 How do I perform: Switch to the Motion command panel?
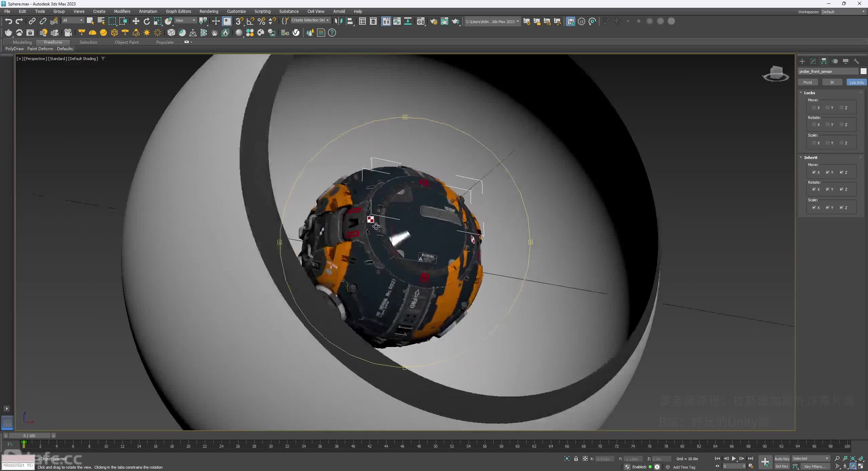point(835,61)
